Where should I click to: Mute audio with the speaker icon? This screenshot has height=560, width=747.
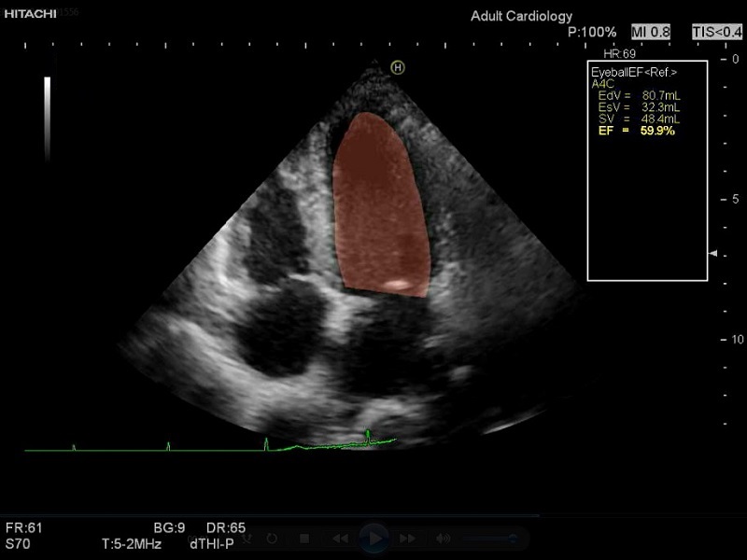point(444,539)
